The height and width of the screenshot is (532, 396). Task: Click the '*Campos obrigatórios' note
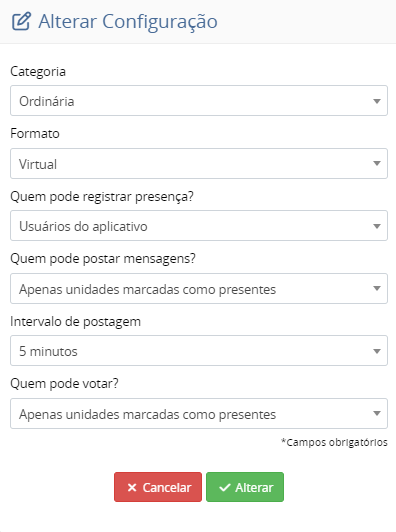[x=334, y=442]
